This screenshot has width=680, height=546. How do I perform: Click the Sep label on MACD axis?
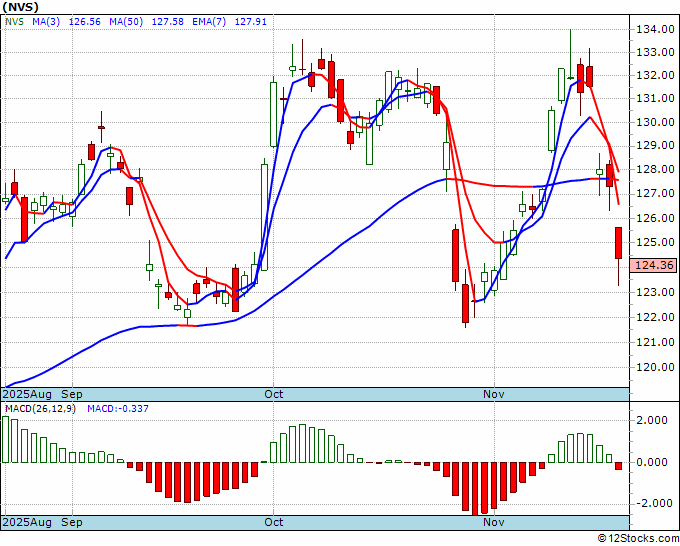(x=72, y=522)
